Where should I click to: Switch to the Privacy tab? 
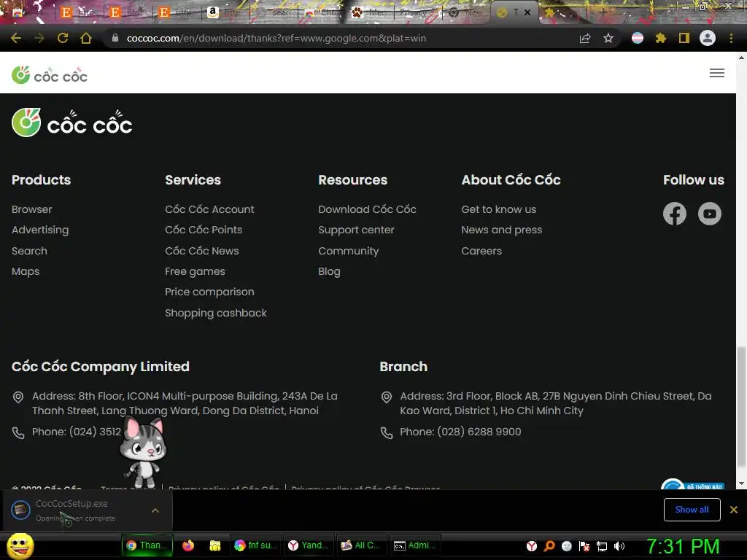point(417,12)
